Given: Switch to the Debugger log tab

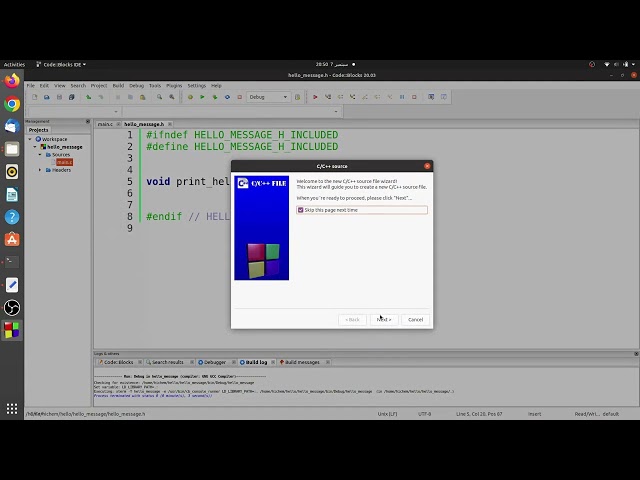Looking at the screenshot, I should coord(215,362).
